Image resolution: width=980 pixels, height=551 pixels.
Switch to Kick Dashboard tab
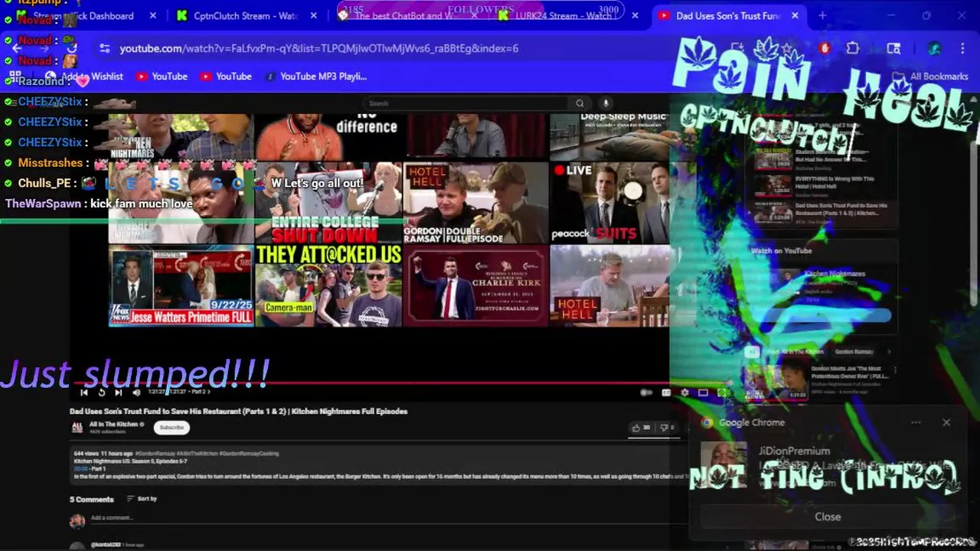click(x=88, y=15)
